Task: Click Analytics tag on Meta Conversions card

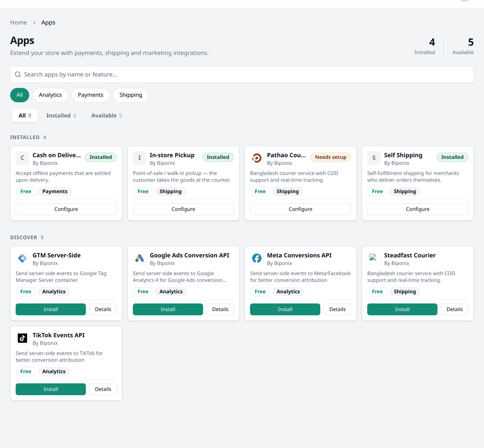Action: (x=288, y=292)
